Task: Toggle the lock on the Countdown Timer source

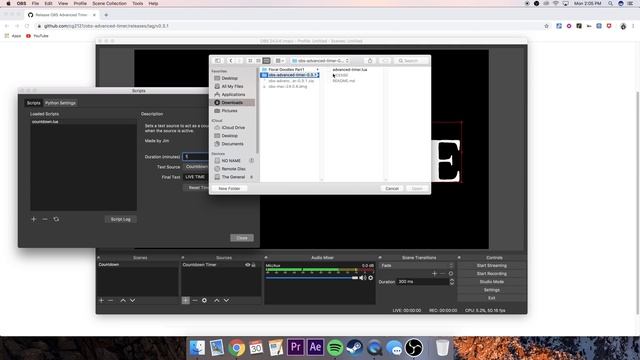Action: (253, 265)
